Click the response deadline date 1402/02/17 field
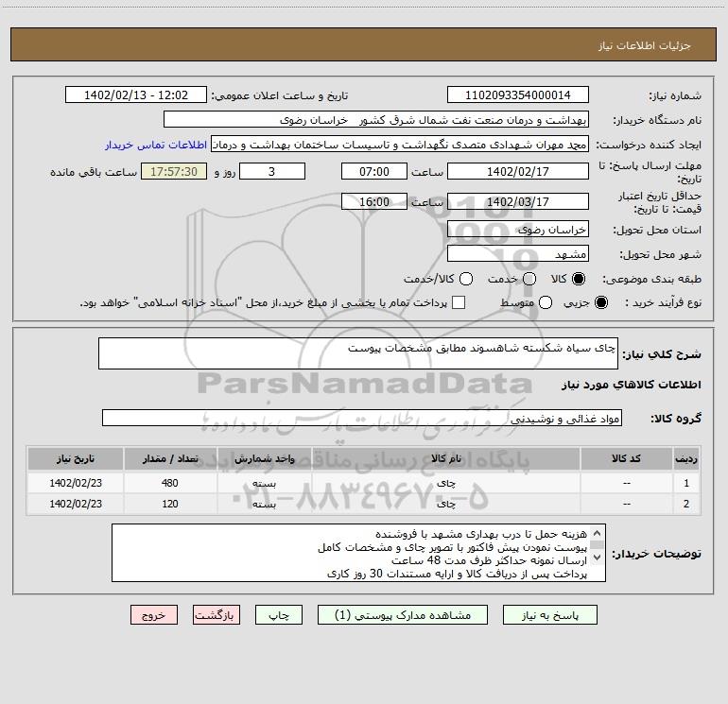Viewport: 728px width, 704px height. 518,171
